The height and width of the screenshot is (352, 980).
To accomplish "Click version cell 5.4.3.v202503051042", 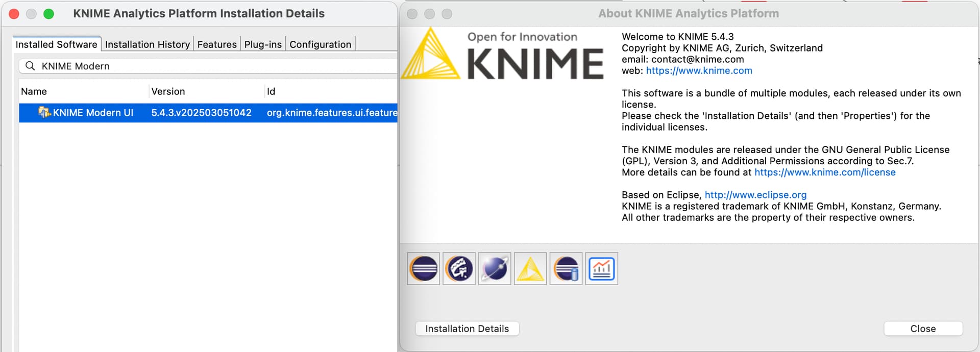I will tap(201, 113).
